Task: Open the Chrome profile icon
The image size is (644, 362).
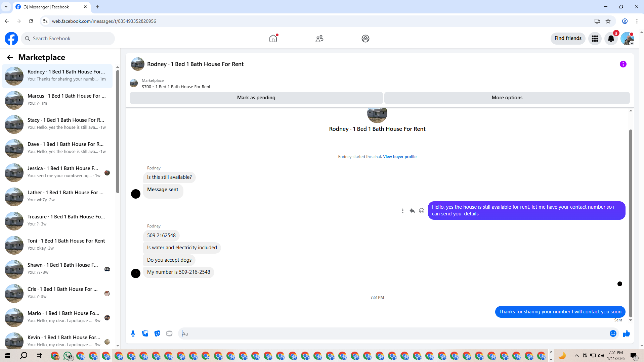Action: click(625, 21)
